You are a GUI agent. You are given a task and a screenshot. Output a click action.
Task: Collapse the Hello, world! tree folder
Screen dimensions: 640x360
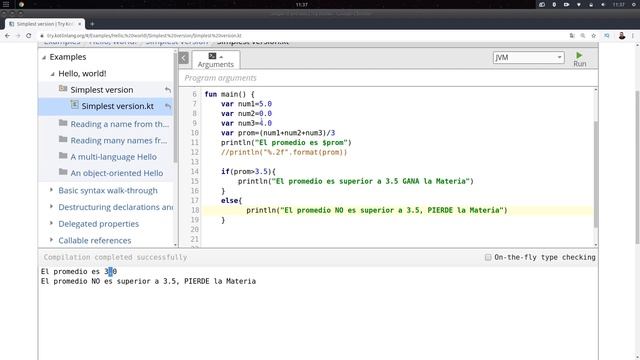[x=52, y=74]
